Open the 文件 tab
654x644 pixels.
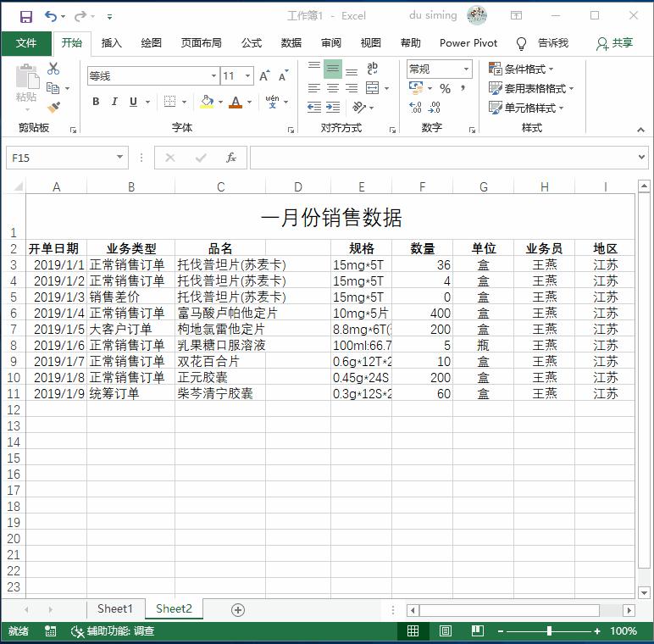coord(26,43)
